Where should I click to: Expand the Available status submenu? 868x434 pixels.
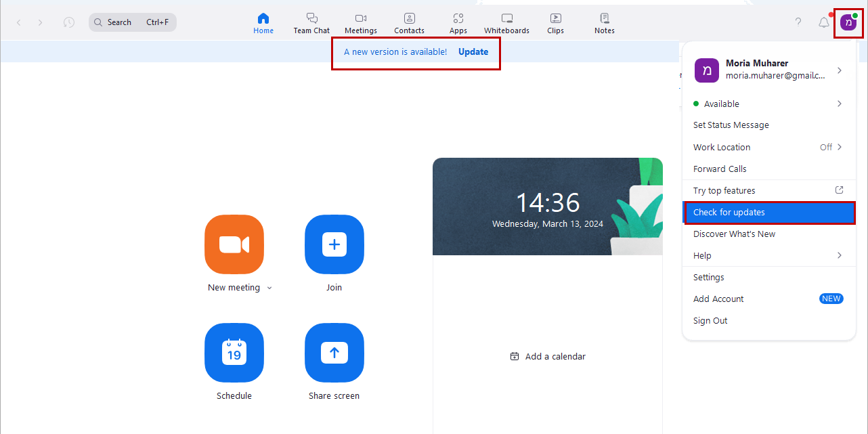coord(839,104)
